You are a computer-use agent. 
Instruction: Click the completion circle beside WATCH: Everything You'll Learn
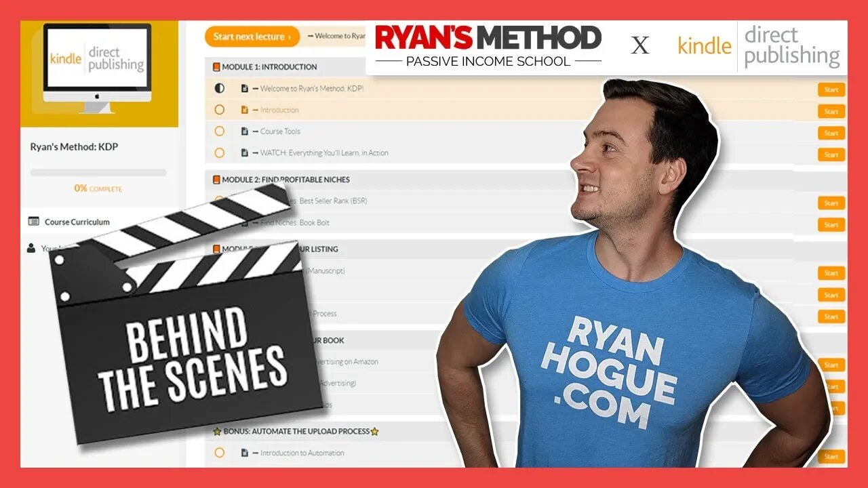click(219, 153)
